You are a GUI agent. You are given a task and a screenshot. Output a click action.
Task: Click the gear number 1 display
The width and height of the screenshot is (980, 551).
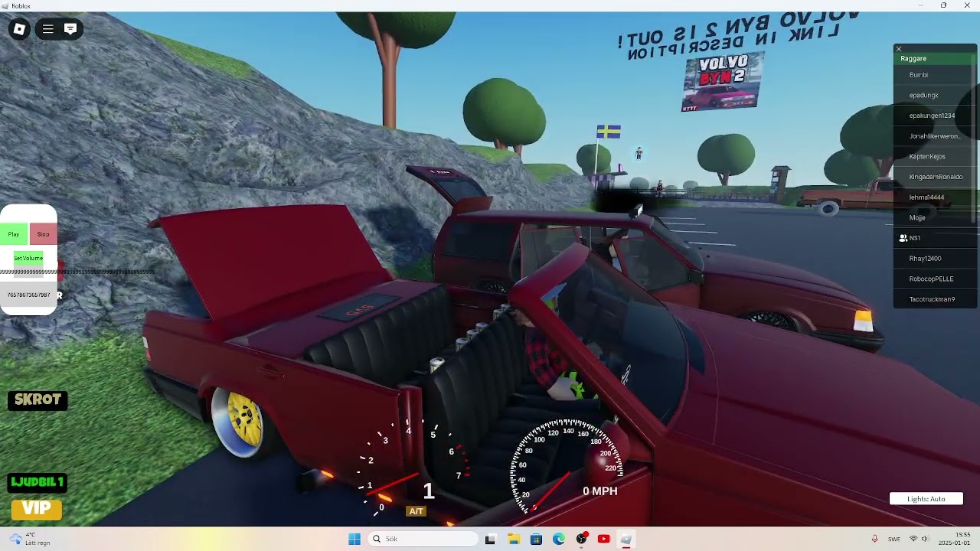click(429, 491)
